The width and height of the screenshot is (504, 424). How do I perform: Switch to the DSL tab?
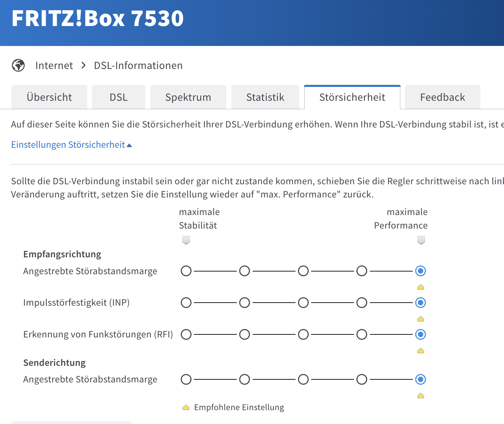[x=119, y=97]
